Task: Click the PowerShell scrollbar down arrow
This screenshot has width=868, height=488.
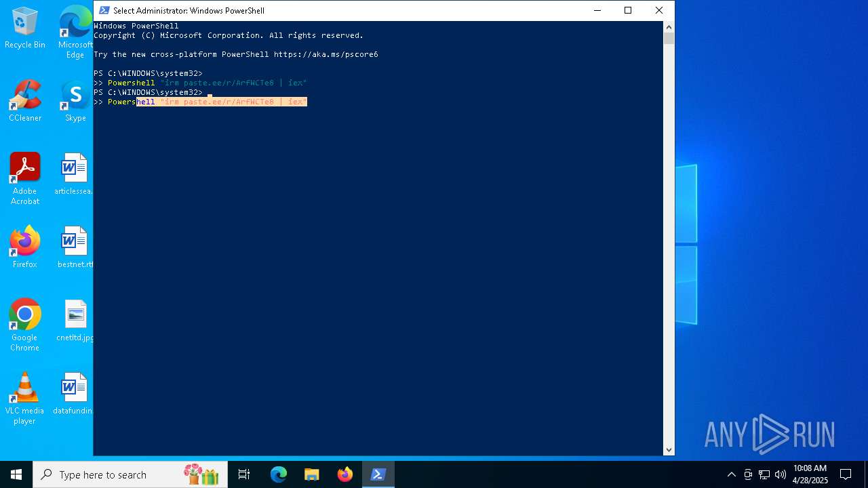Action: point(669,449)
